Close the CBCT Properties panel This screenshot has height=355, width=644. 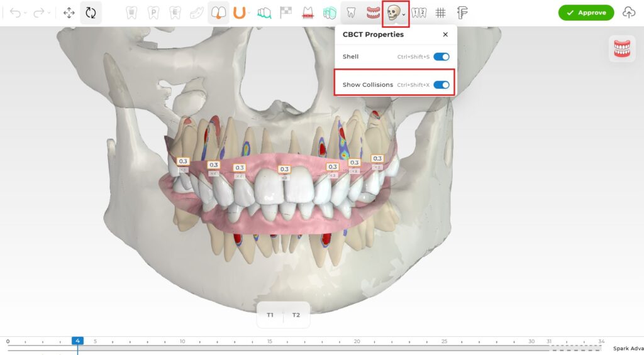tap(445, 35)
